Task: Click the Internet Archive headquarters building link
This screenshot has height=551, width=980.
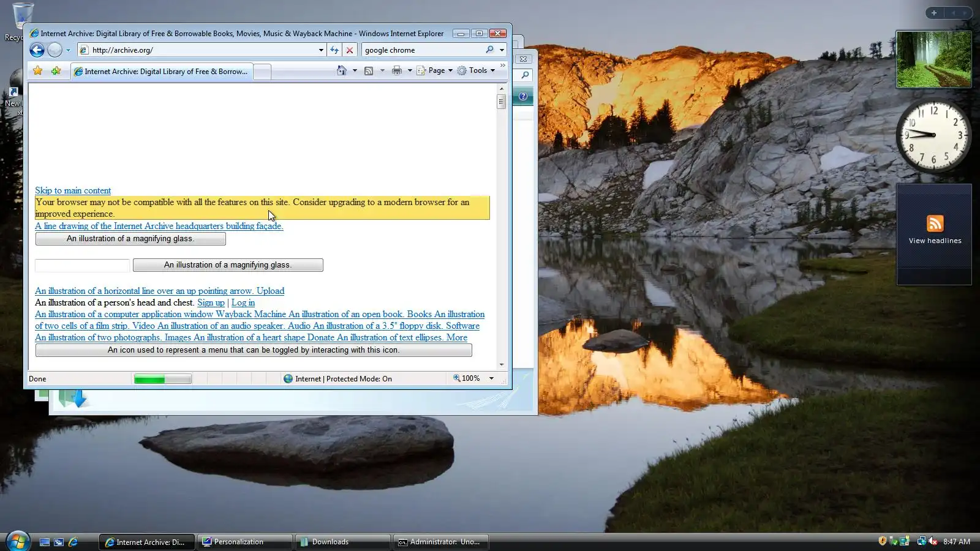Action: pyautogui.click(x=159, y=226)
